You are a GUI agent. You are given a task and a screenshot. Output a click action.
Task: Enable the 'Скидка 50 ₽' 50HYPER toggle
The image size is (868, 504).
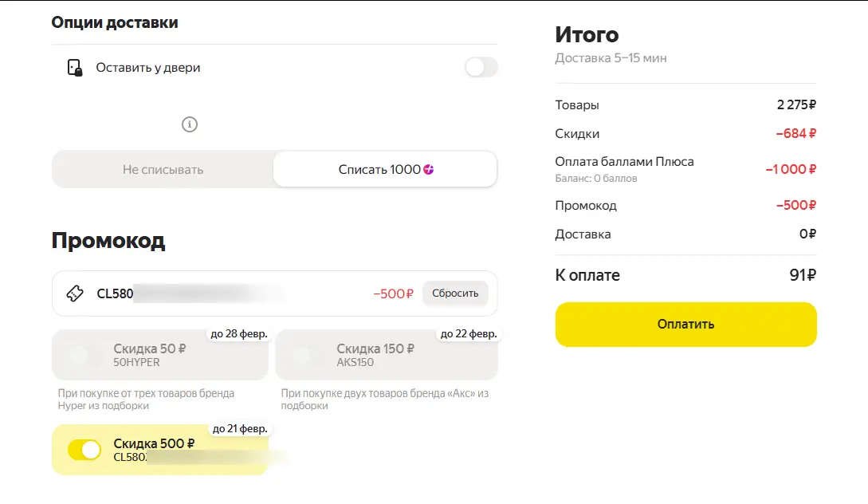[84, 355]
